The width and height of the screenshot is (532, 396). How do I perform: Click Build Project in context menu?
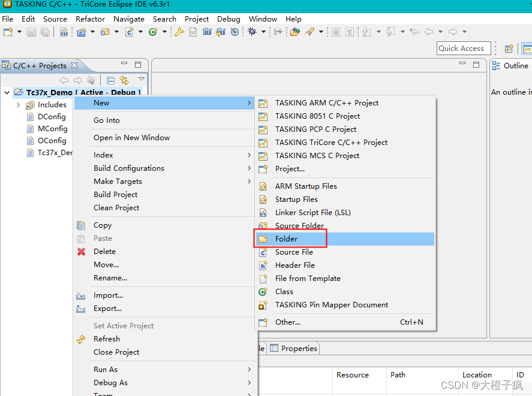[164, 195]
